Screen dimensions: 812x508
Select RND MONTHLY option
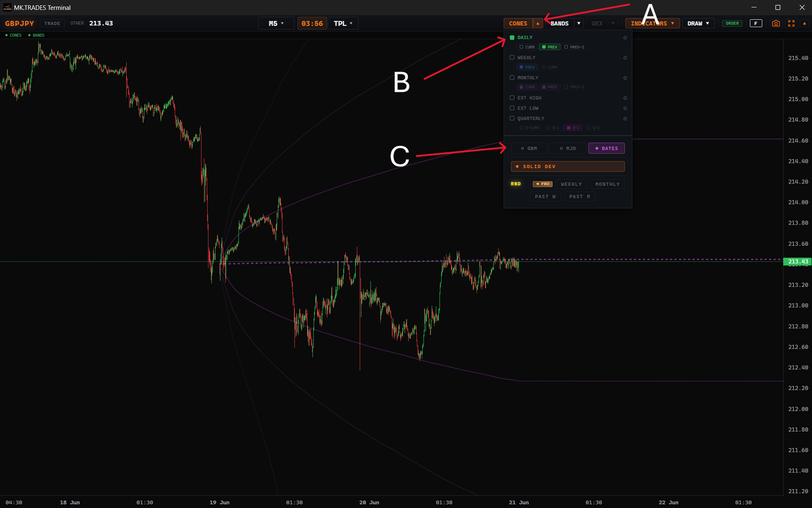(x=607, y=184)
